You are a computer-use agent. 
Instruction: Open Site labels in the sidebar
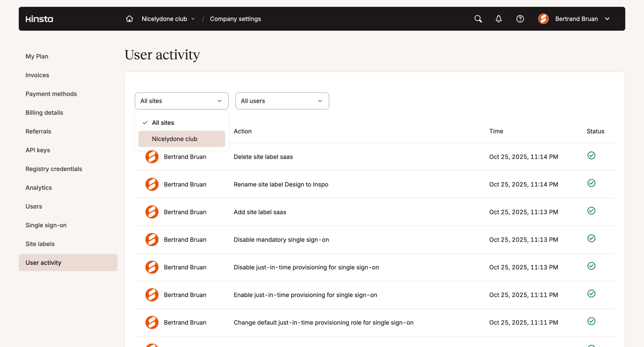click(x=40, y=244)
